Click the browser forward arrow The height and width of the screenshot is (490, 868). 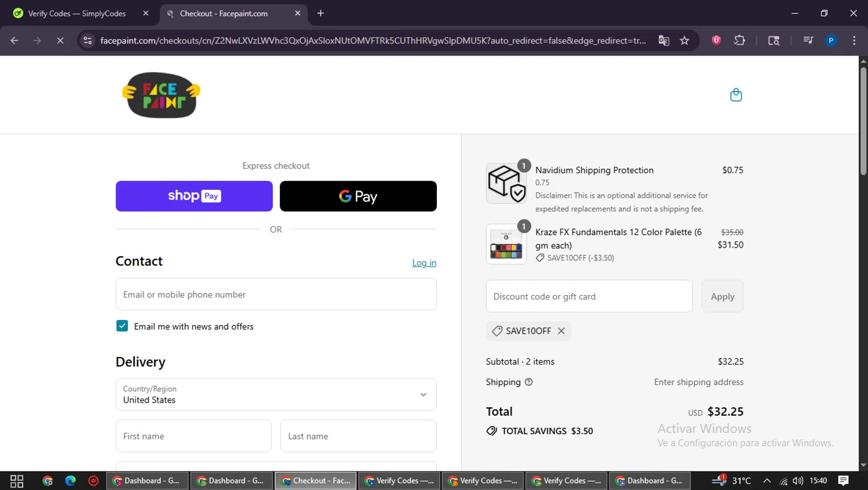click(37, 40)
